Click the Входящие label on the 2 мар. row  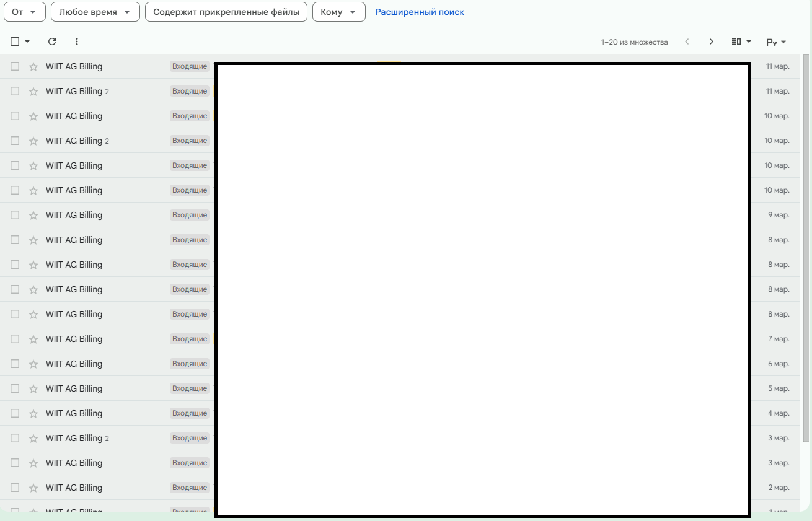pos(190,488)
